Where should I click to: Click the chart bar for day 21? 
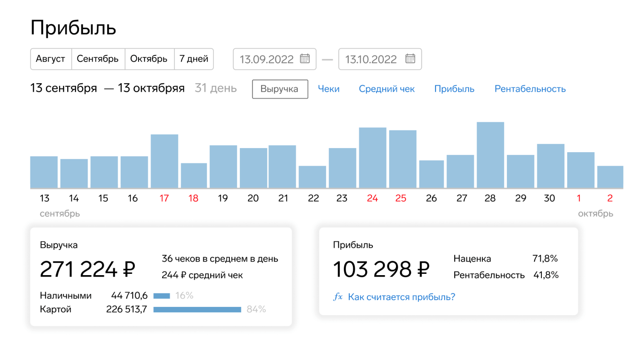pyautogui.click(x=282, y=167)
